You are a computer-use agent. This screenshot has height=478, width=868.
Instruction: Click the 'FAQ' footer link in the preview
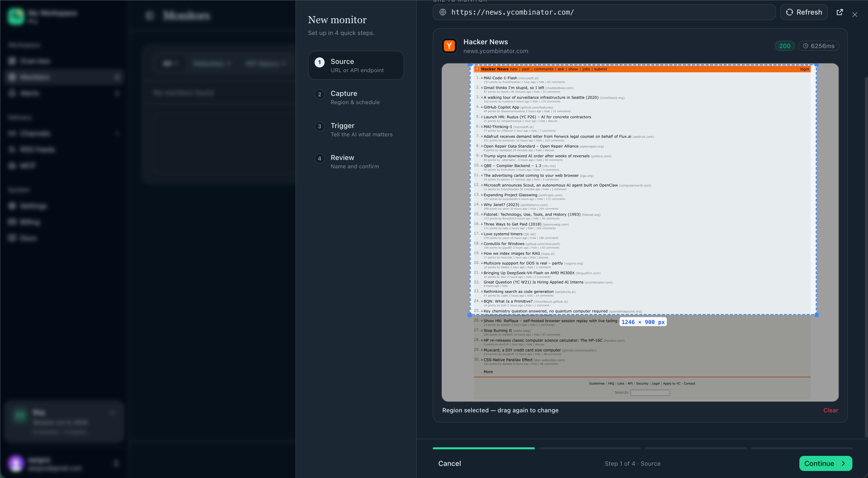point(611,384)
